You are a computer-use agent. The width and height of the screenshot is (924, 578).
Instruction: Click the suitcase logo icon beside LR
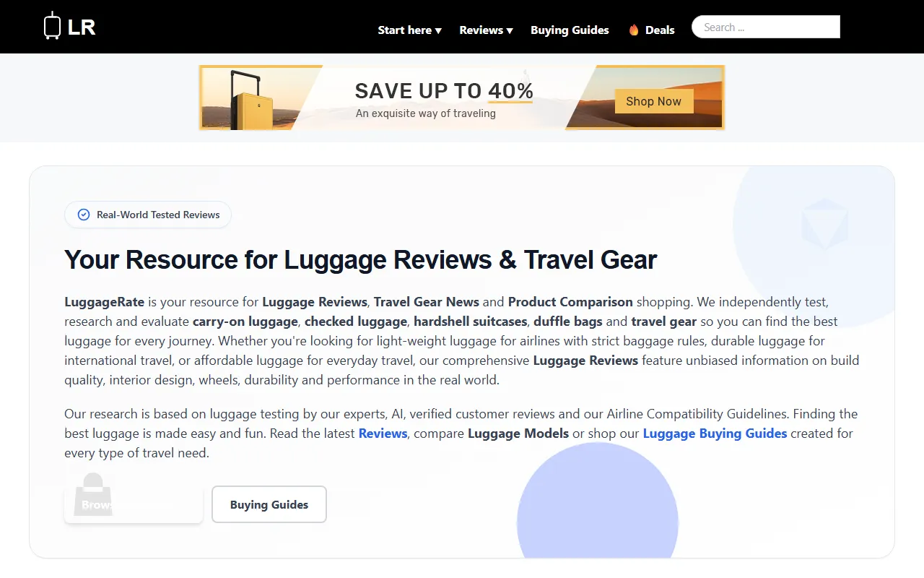(x=52, y=26)
